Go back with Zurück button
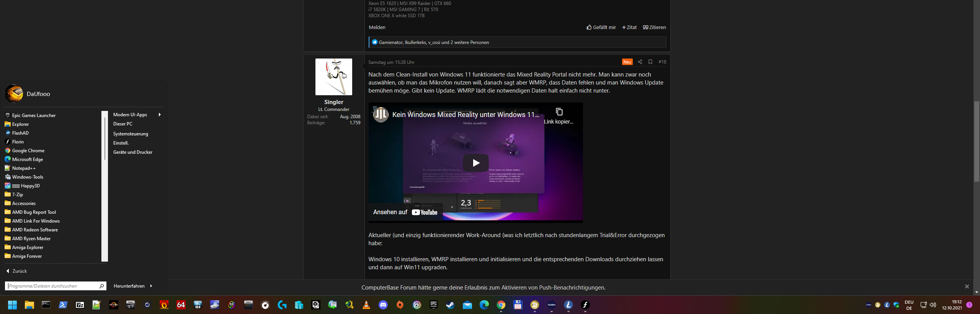980x314 pixels. (x=16, y=271)
